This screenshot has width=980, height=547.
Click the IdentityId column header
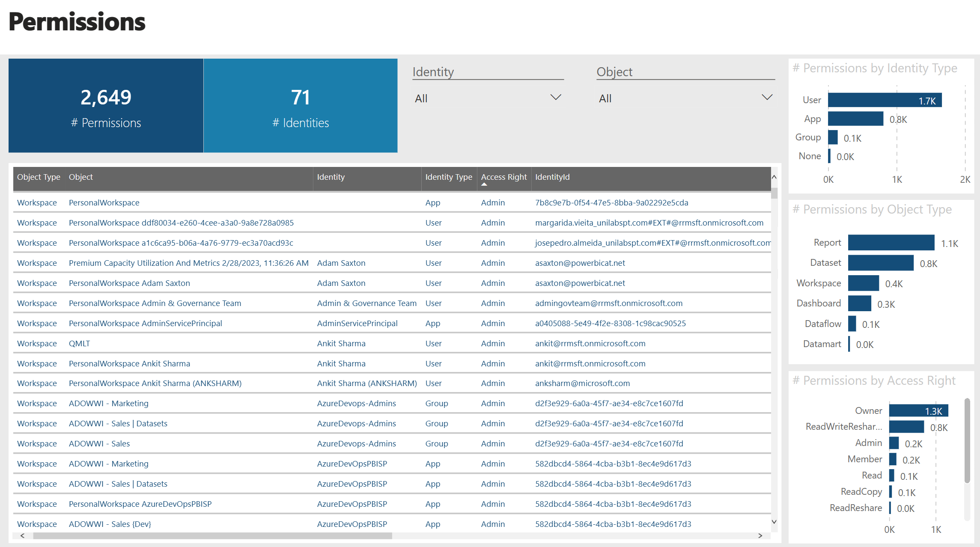[552, 177]
